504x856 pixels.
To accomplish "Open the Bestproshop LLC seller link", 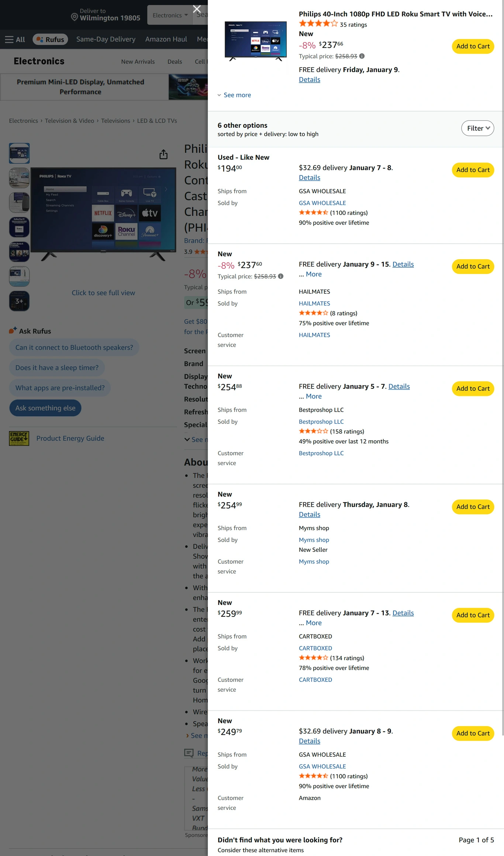I will (x=321, y=422).
